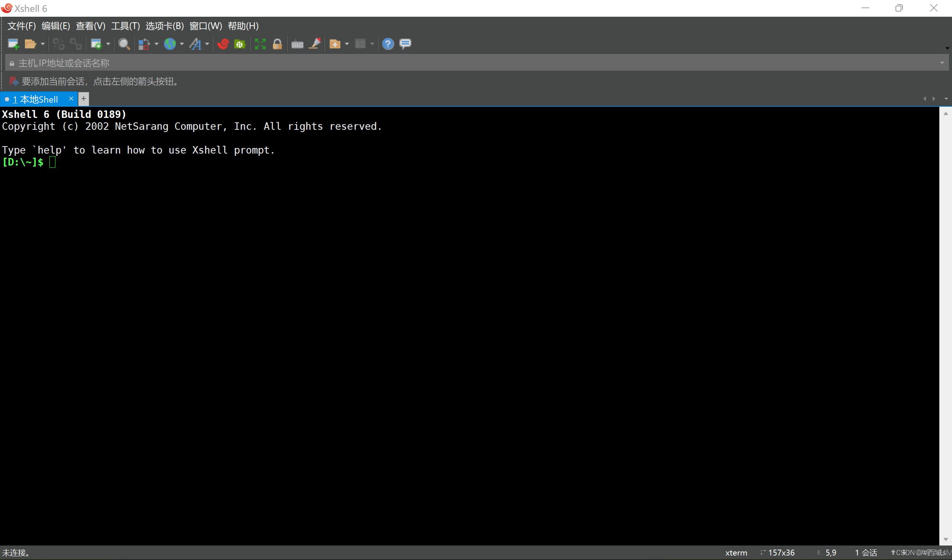
Task: Click the 未连接 status bar text
Action: pos(16,553)
